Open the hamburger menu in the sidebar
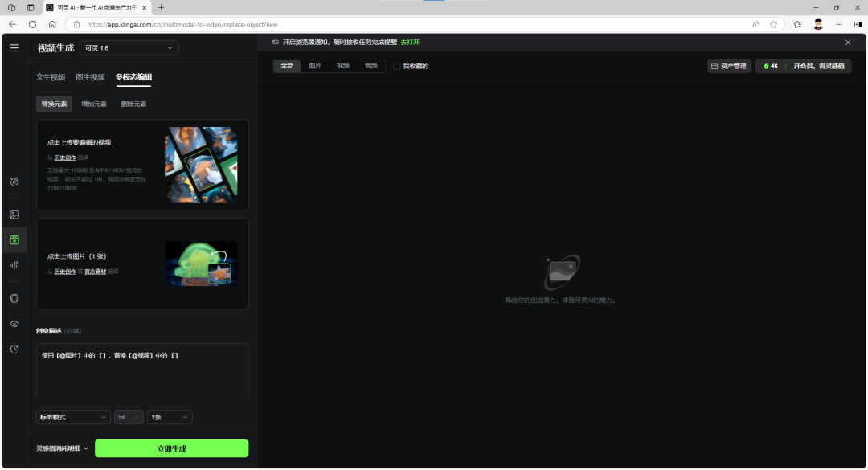Screen dimensions: 868x470 pyautogui.click(x=14, y=48)
